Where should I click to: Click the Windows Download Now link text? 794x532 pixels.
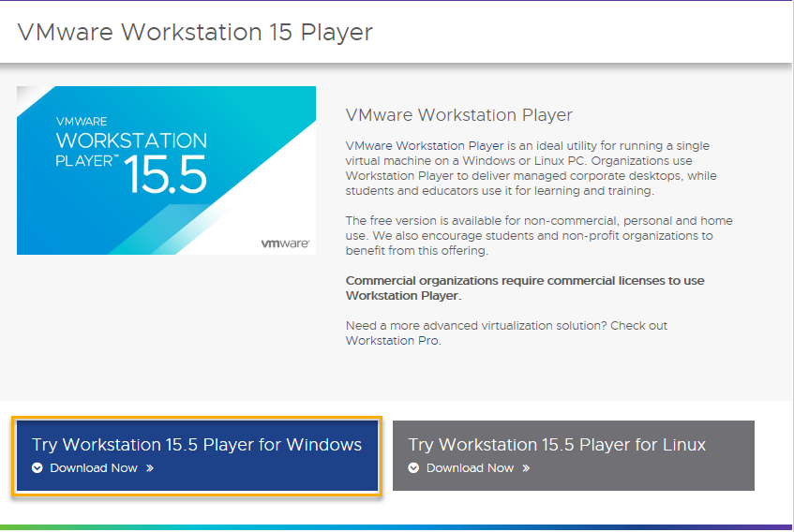click(x=94, y=467)
